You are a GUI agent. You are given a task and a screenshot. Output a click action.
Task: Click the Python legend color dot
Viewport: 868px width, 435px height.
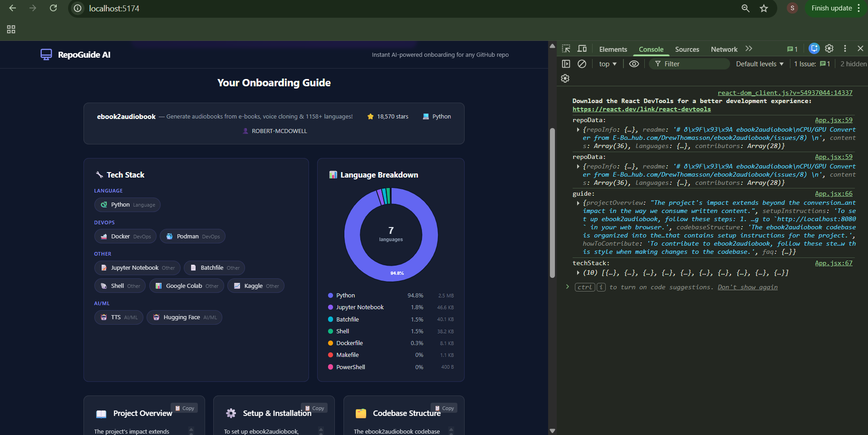(330, 296)
